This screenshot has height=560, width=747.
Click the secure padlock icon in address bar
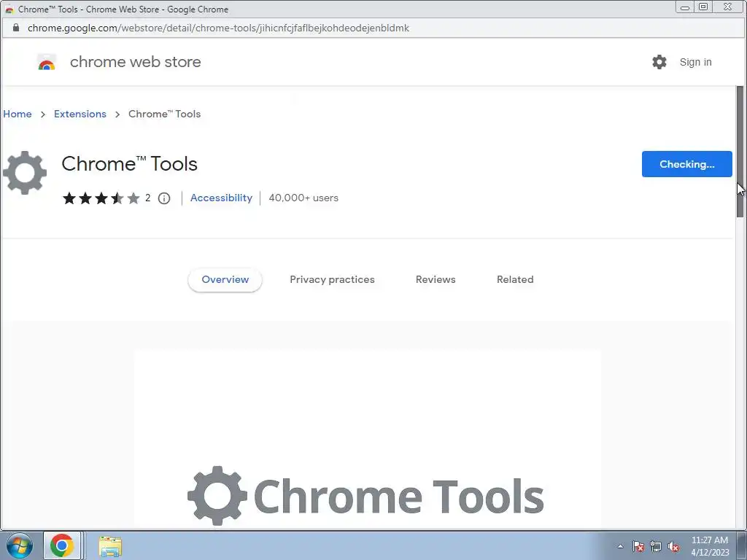tap(16, 28)
